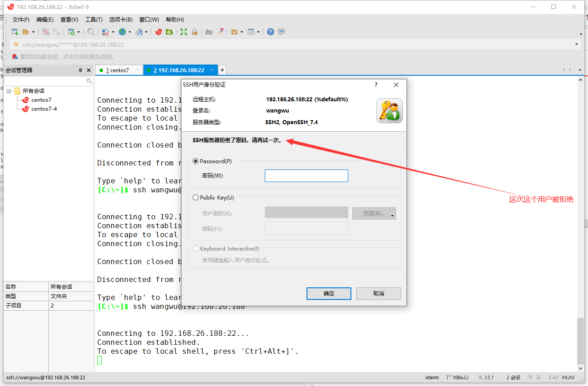This screenshot has width=588, height=386.
Task: Pin the session manager panel
Action: tap(81, 70)
